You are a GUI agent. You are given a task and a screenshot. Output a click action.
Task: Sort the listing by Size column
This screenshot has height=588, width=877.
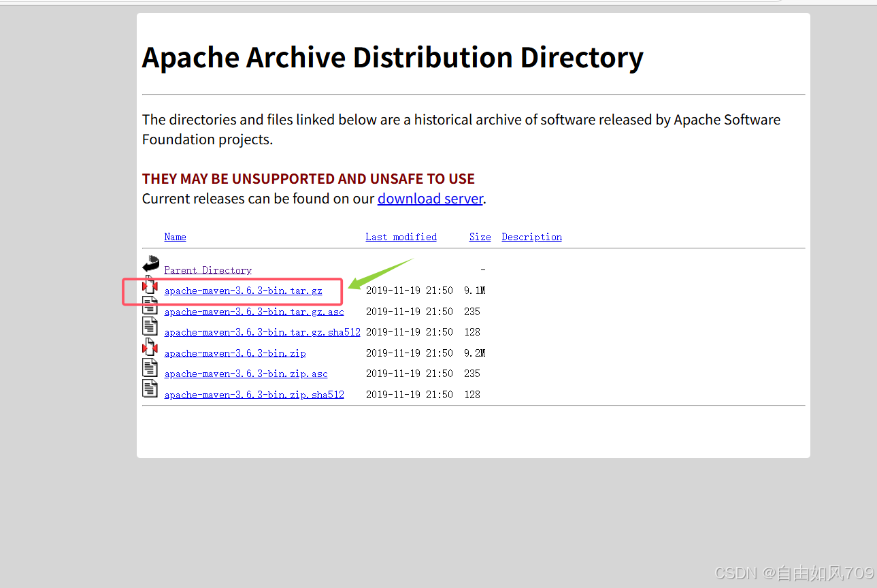coord(480,237)
